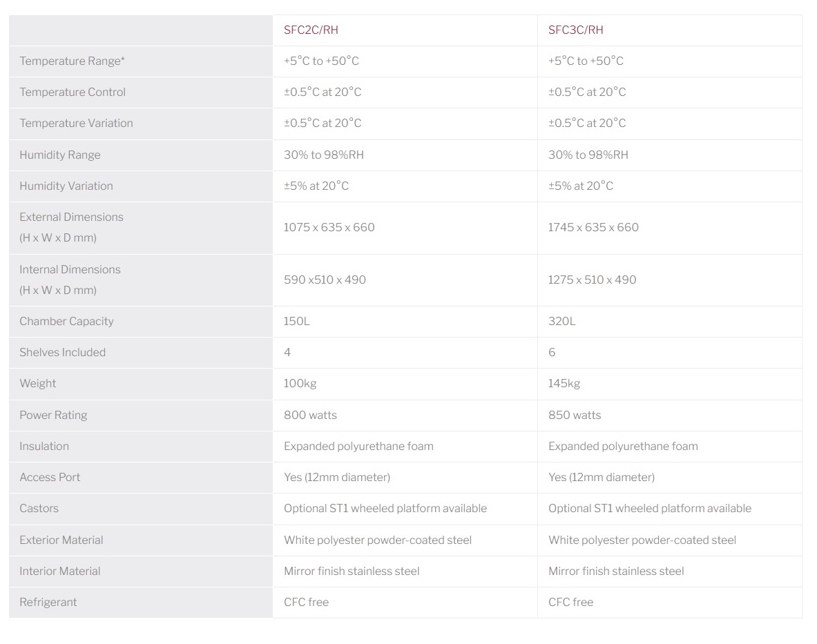Viewport: 817px width, 644px height.
Task: Click the SFC2C/RH column header
Action: [x=311, y=30]
